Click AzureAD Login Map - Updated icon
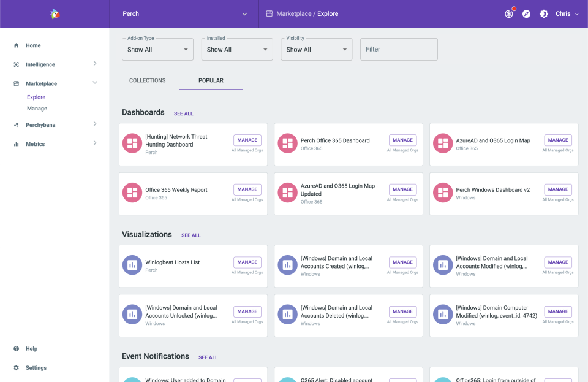 click(288, 193)
